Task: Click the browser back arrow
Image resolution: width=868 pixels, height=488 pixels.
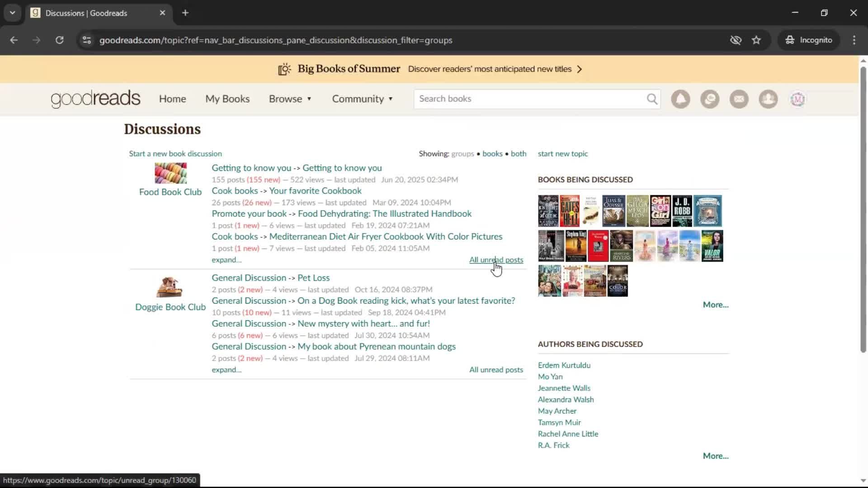Action: tap(14, 40)
